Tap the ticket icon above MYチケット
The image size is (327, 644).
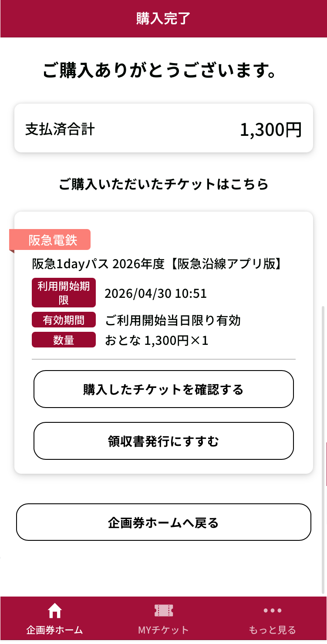[x=164, y=610]
